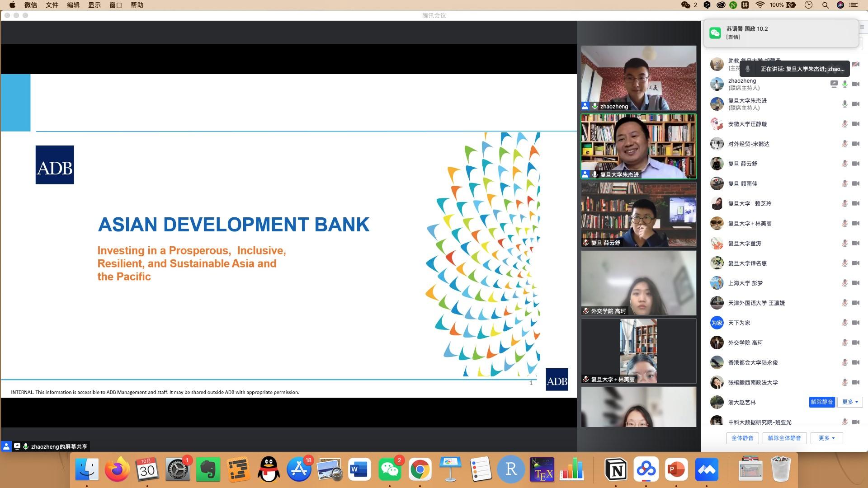Open Evernote elephant icon in dock
Viewport: 868px width, 488px height.
[208, 469]
